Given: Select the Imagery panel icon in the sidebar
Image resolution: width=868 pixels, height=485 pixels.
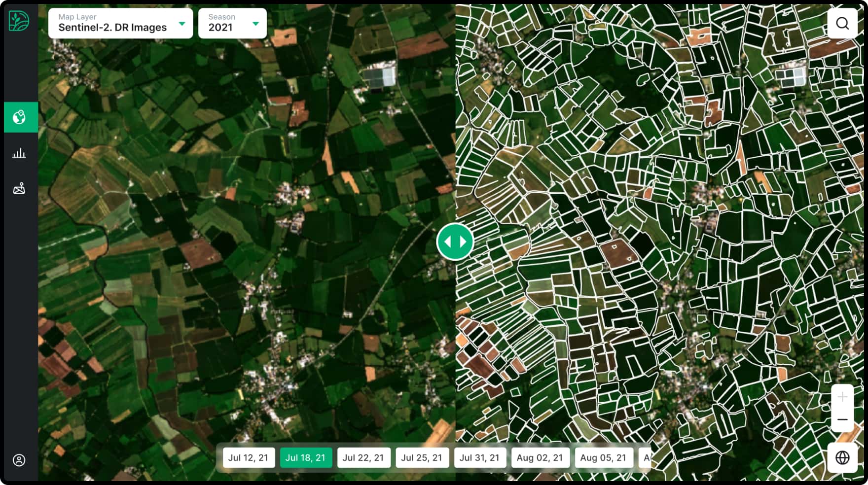Looking at the screenshot, I should (x=19, y=188).
